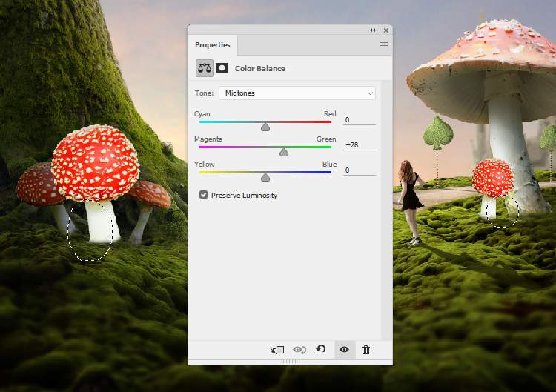Open the Tone dropdown showing Midtones
The width and height of the screenshot is (556, 392).
(297, 93)
